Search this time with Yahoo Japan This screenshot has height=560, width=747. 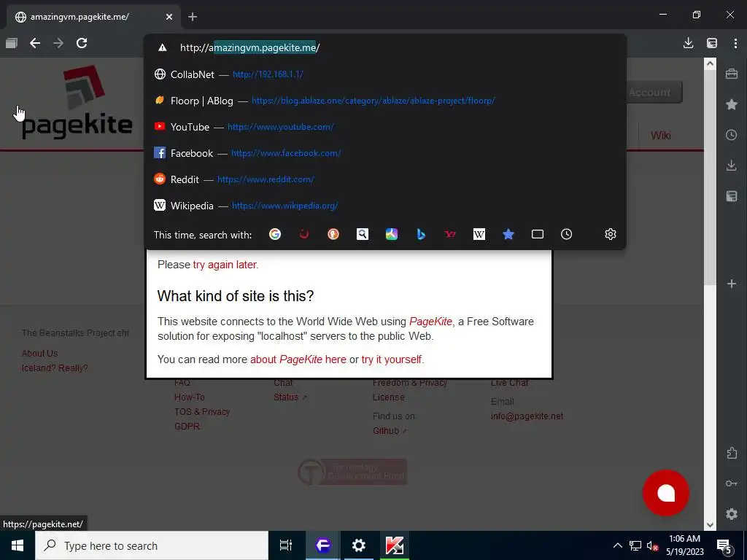point(449,234)
